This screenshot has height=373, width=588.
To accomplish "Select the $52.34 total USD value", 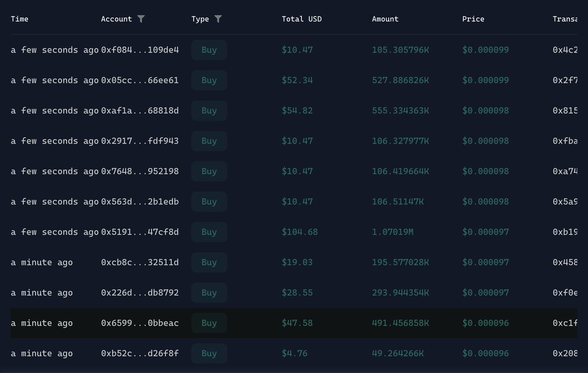I will [297, 80].
